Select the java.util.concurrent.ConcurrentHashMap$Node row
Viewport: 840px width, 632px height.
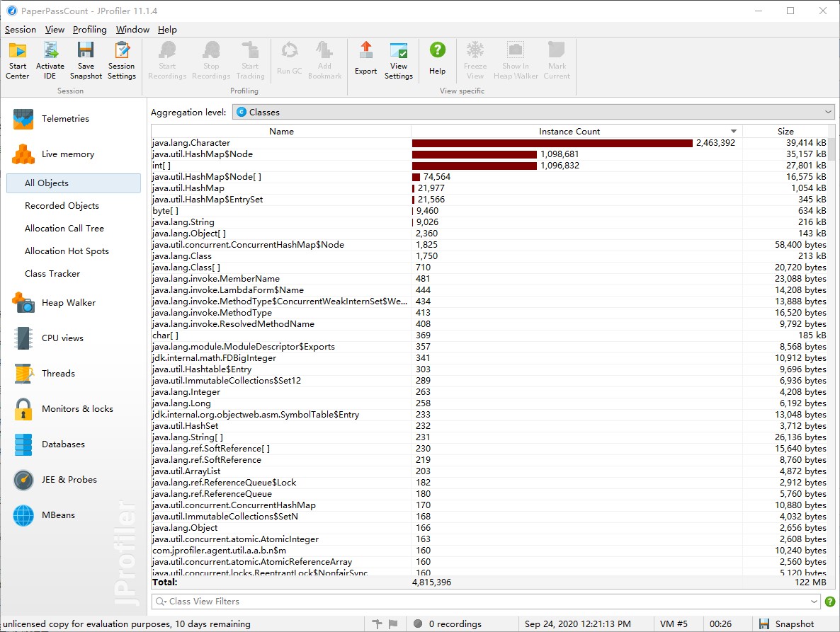[489, 245]
